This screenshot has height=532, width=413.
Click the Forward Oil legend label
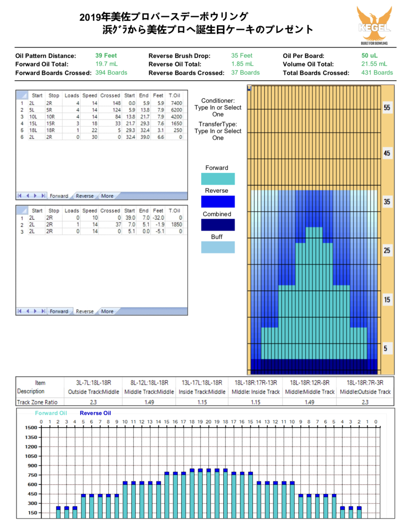51,413
